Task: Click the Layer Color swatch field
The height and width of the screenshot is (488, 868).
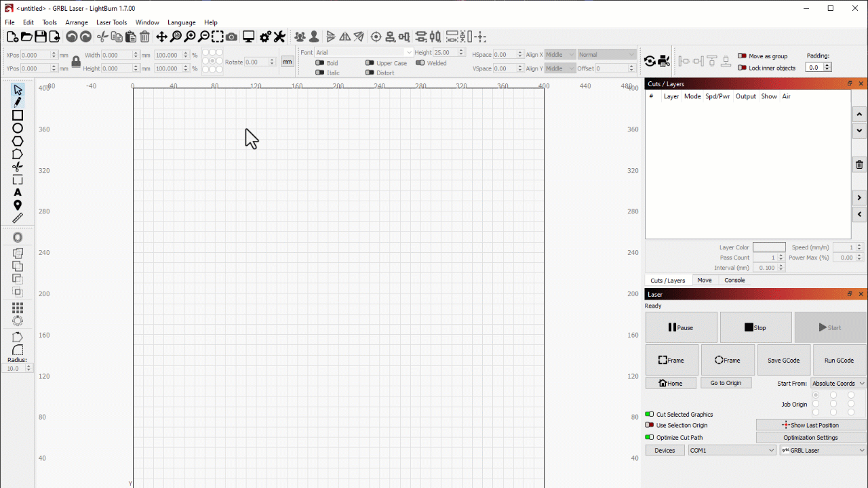Action: (769, 247)
